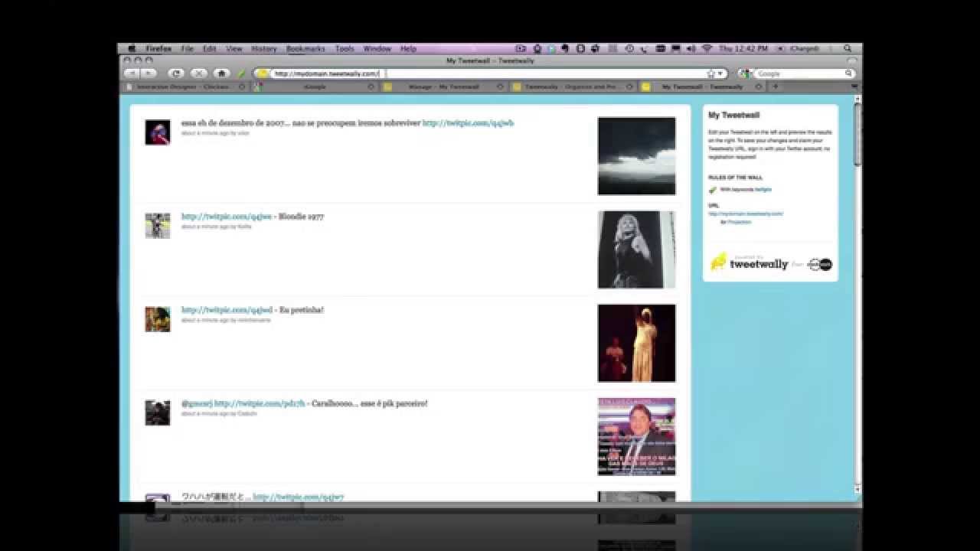Click the keyword link in Rules of the Wall
The height and width of the screenshot is (551, 980).
coord(763,189)
